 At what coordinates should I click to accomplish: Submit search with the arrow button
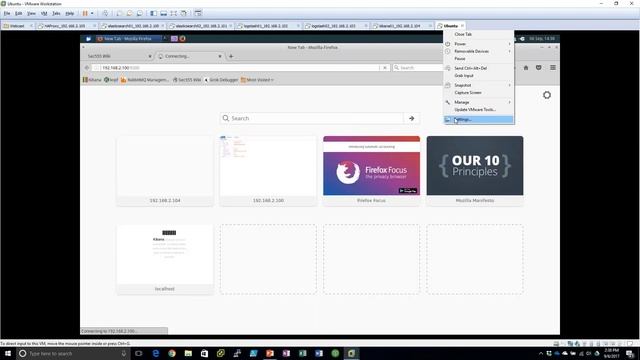pos(411,118)
